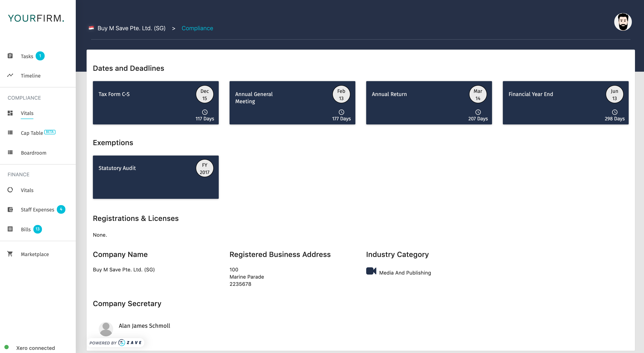Click the Cap Table list icon

point(10,133)
